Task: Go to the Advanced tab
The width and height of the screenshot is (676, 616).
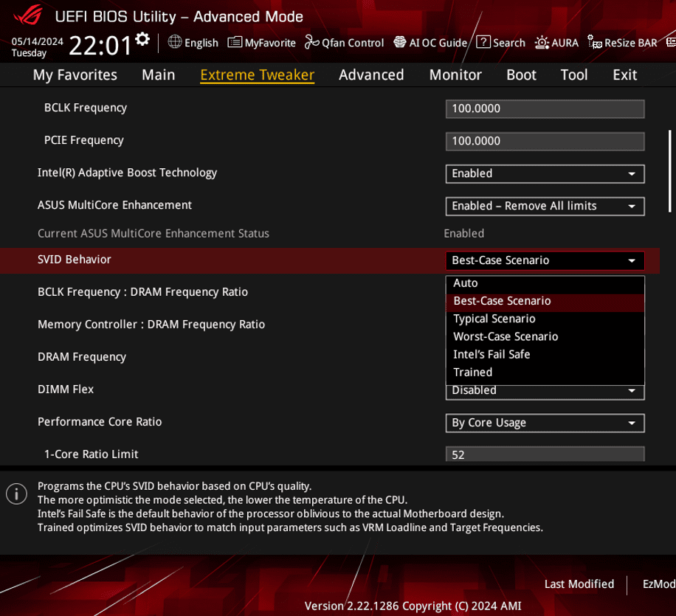Action: pos(371,75)
